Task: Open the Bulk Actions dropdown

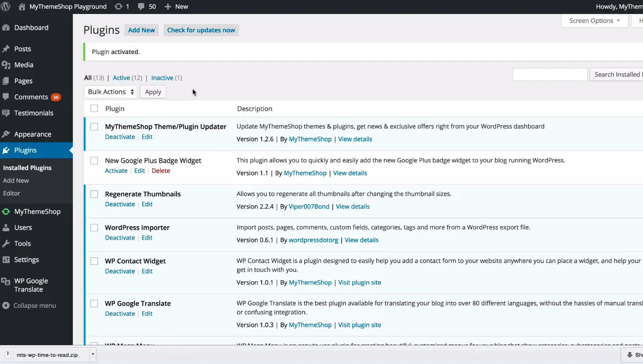Action: [x=110, y=92]
